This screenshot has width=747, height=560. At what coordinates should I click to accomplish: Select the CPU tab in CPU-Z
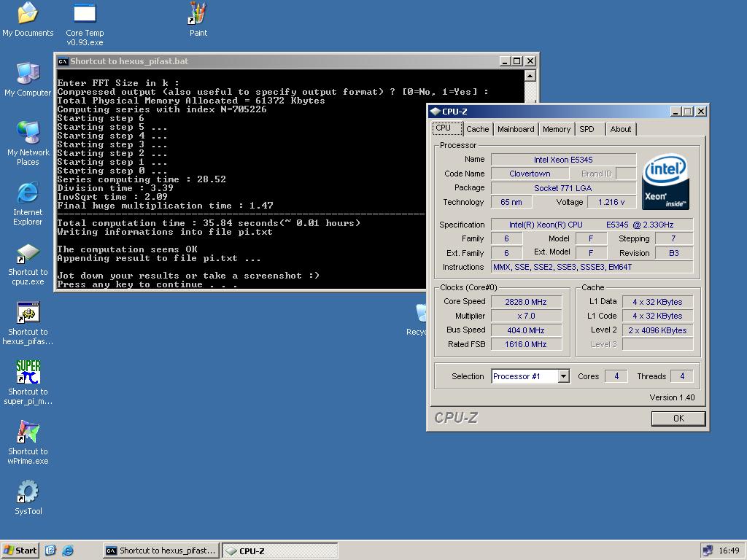(447, 128)
